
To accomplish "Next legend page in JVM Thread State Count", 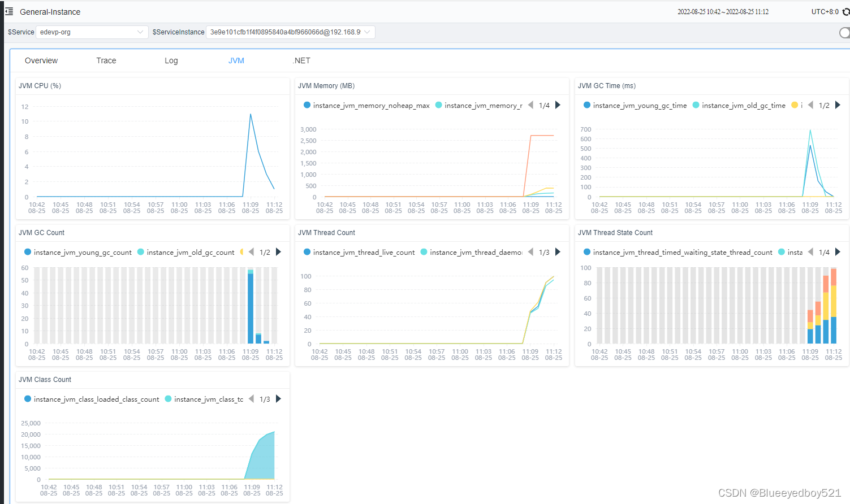I will point(838,252).
